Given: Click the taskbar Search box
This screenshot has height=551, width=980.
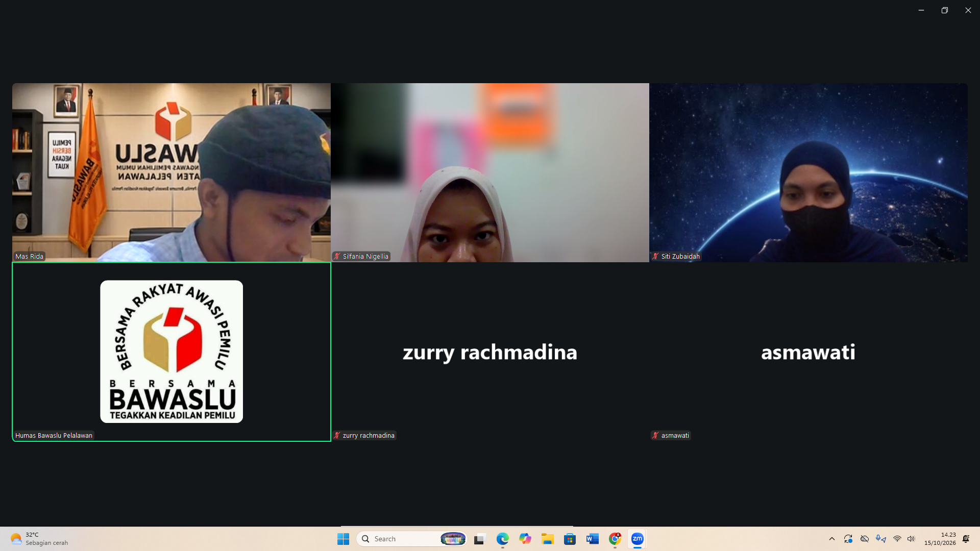Looking at the screenshot, I should (x=411, y=539).
